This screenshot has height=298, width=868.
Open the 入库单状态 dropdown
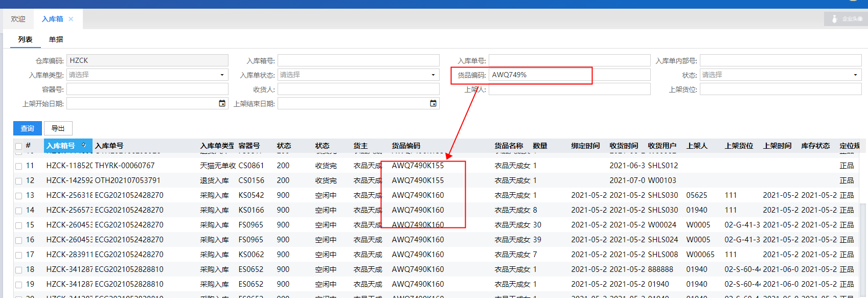433,75
